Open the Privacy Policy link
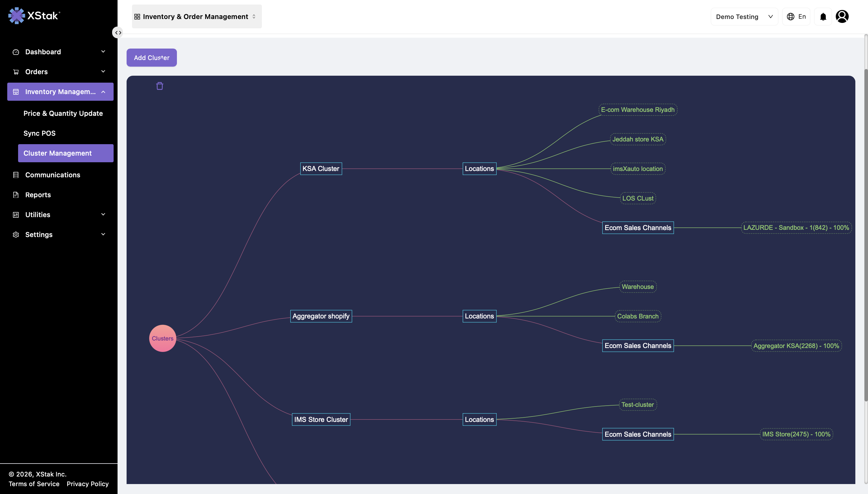The height and width of the screenshot is (494, 868). (x=87, y=484)
